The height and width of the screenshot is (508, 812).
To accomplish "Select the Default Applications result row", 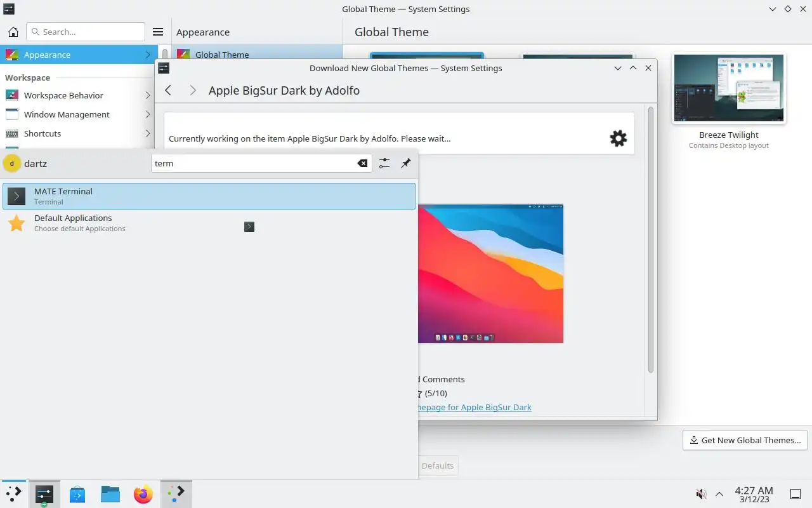I will pos(209,223).
